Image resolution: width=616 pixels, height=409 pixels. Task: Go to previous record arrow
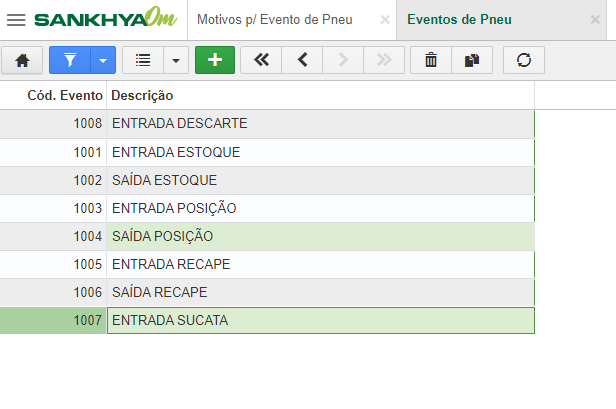pyautogui.click(x=302, y=60)
